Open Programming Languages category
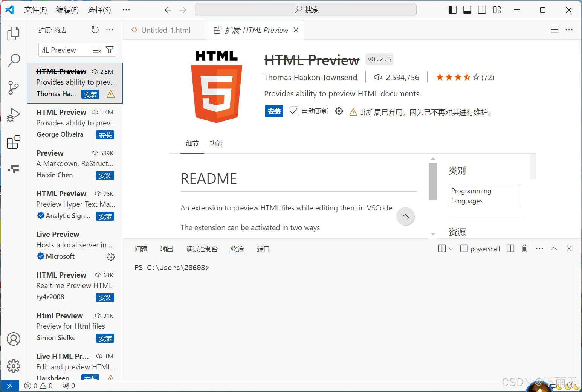 click(x=485, y=196)
